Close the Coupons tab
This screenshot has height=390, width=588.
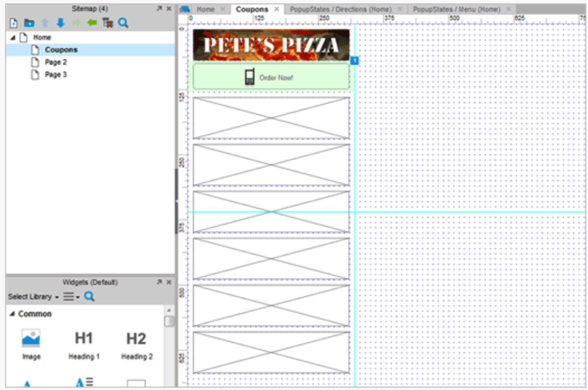pyautogui.click(x=277, y=9)
